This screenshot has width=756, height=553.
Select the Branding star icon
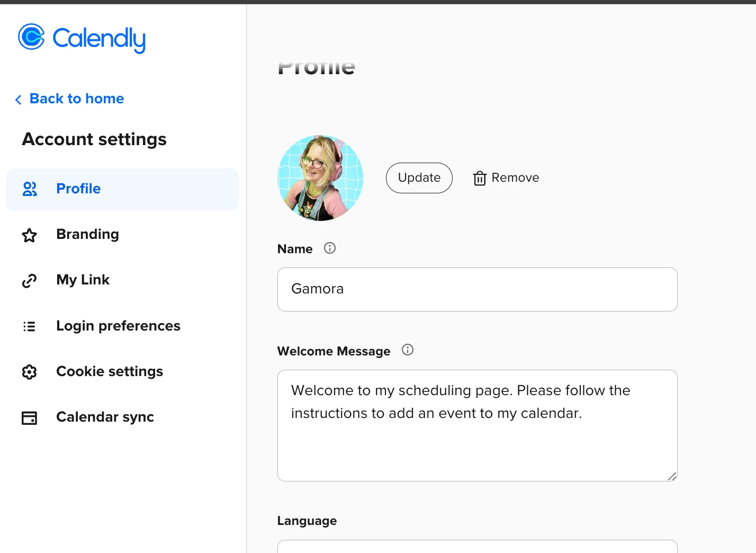29,235
